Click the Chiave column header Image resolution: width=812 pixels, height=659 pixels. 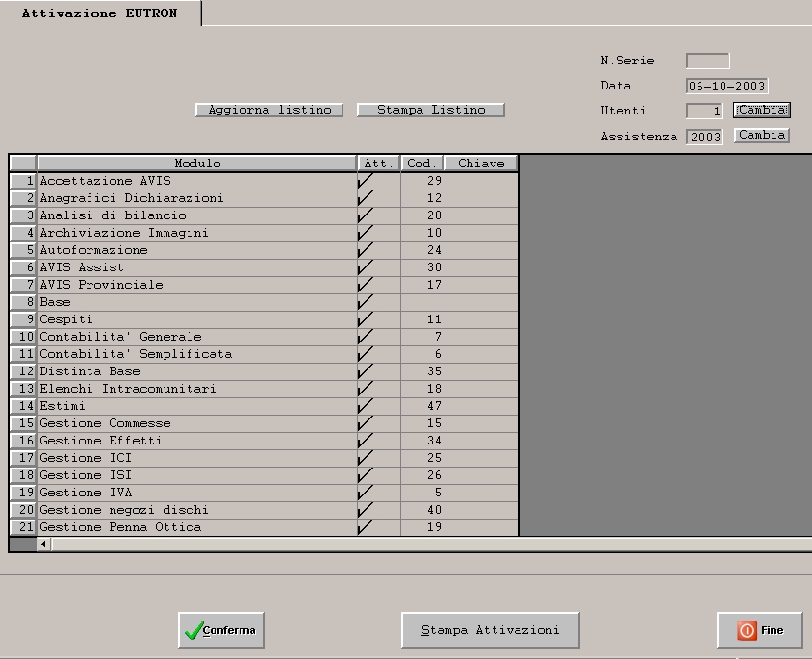[481, 164]
